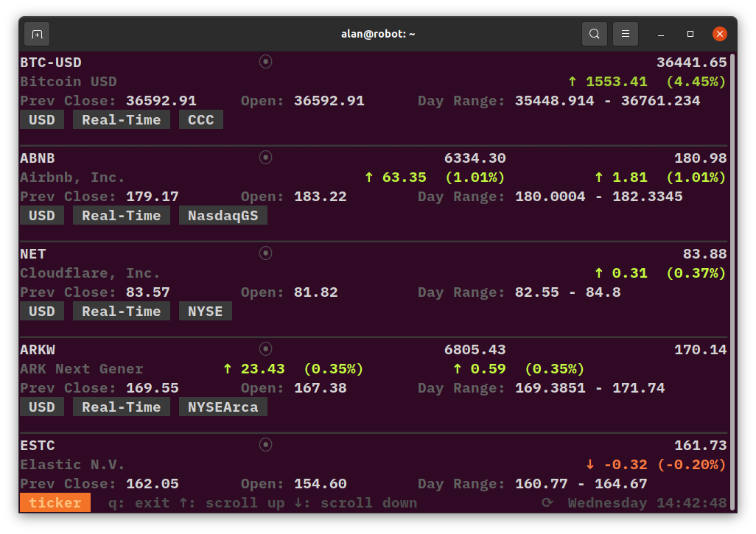The image size is (756, 534).
Task: Click the NasdaqGS exchange tag
Action: (x=223, y=215)
